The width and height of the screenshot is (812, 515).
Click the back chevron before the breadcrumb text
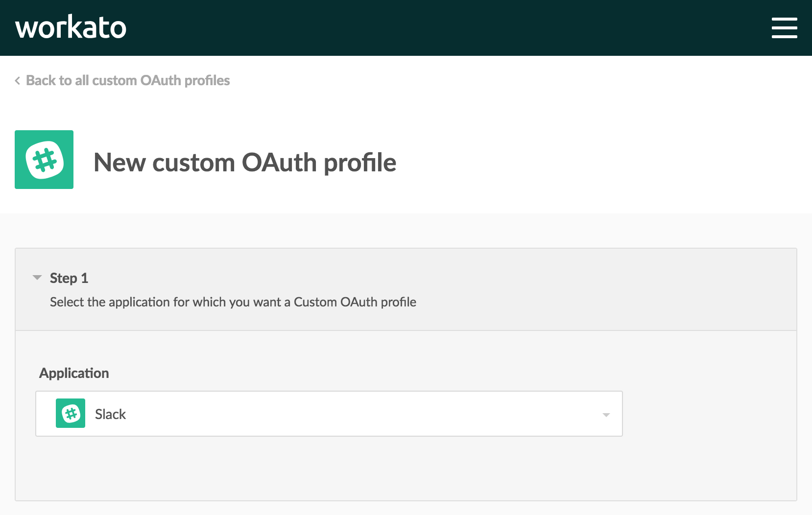click(17, 80)
